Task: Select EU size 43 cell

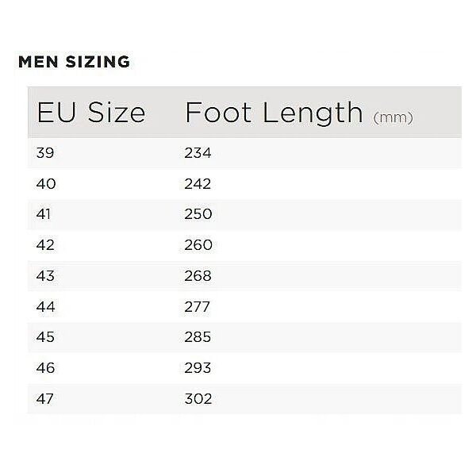Action: click(45, 276)
